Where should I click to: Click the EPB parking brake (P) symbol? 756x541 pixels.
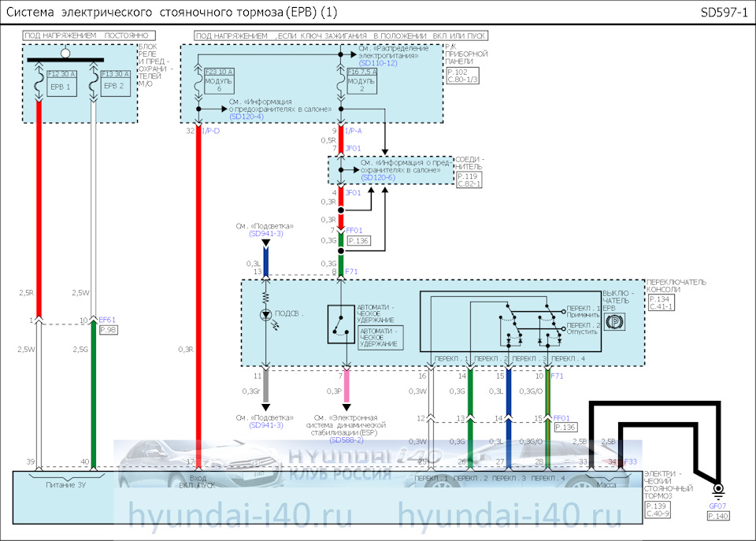pos(615,321)
